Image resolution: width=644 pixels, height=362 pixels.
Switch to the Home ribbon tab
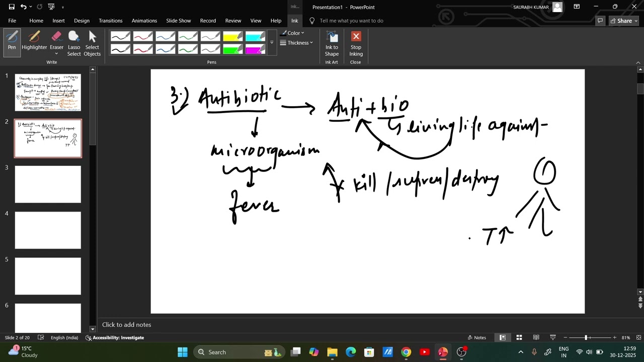point(36,21)
